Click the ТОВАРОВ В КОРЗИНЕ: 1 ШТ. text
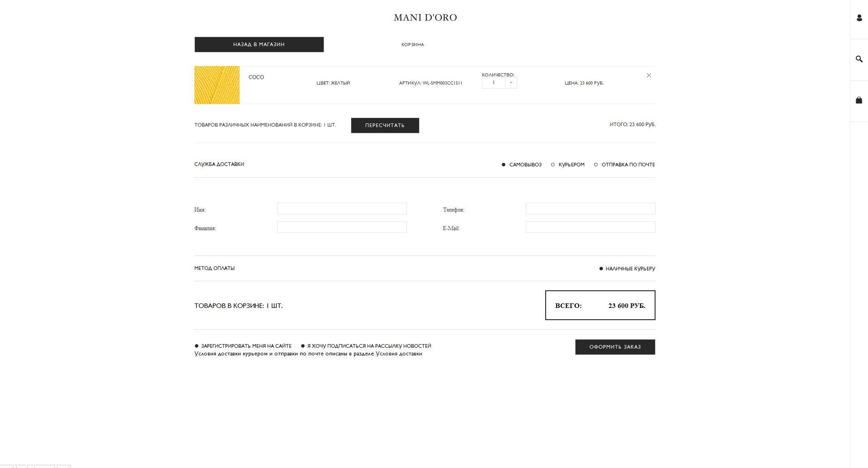The width and height of the screenshot is (868, 468). click(238, 306)
